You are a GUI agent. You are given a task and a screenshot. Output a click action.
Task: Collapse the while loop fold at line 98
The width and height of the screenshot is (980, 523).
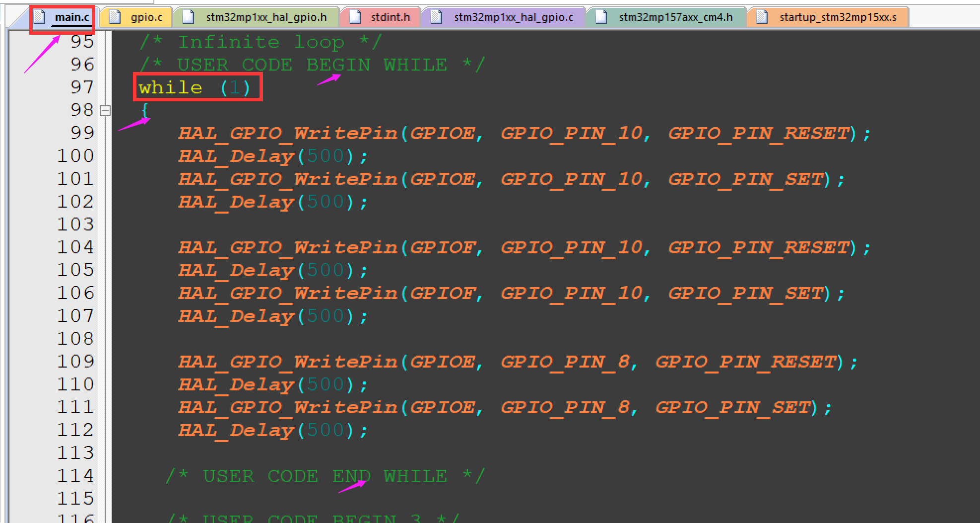pyautogui.click(x=105, y=111)
